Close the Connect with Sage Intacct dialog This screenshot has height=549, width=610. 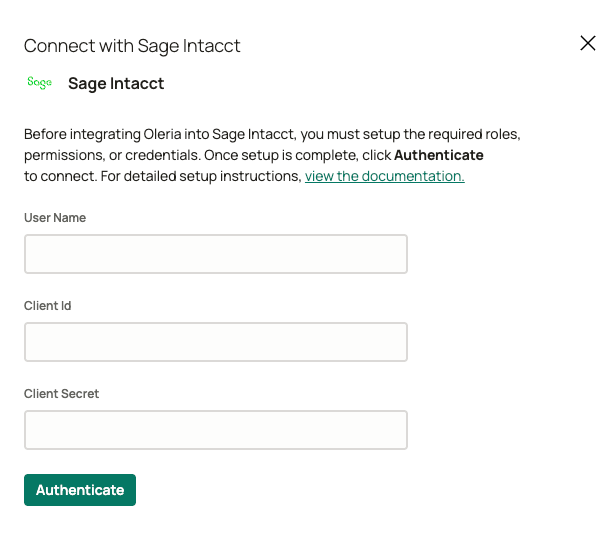pyautogui.click(x=588, y=43)
